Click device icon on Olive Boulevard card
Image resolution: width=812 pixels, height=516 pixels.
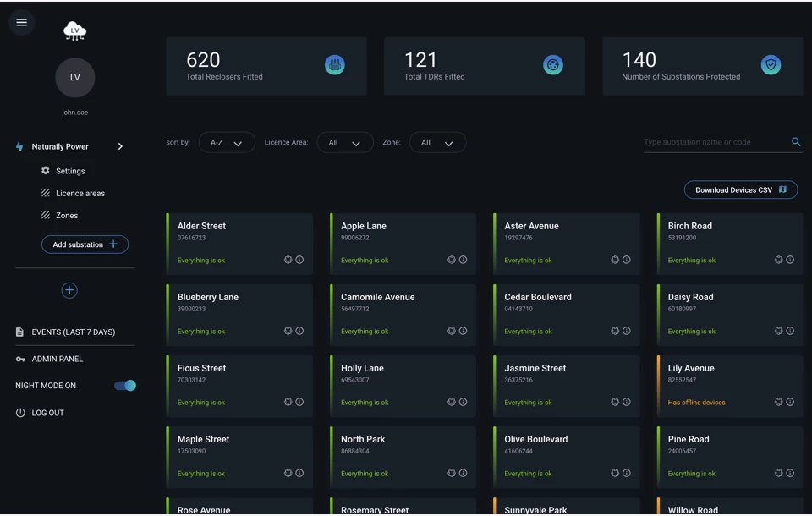[x=615, y=473]
